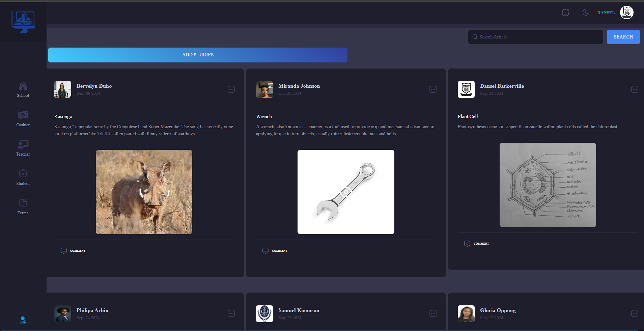This screenshot has height=331, width=644.
Task: Click the DANSEL profile avatar in header
Action: point(626,12)
